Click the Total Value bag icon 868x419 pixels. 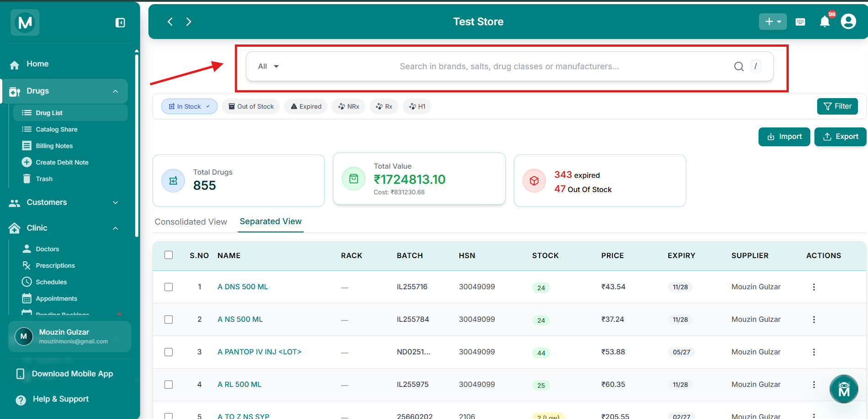click(x=354, y=179)
